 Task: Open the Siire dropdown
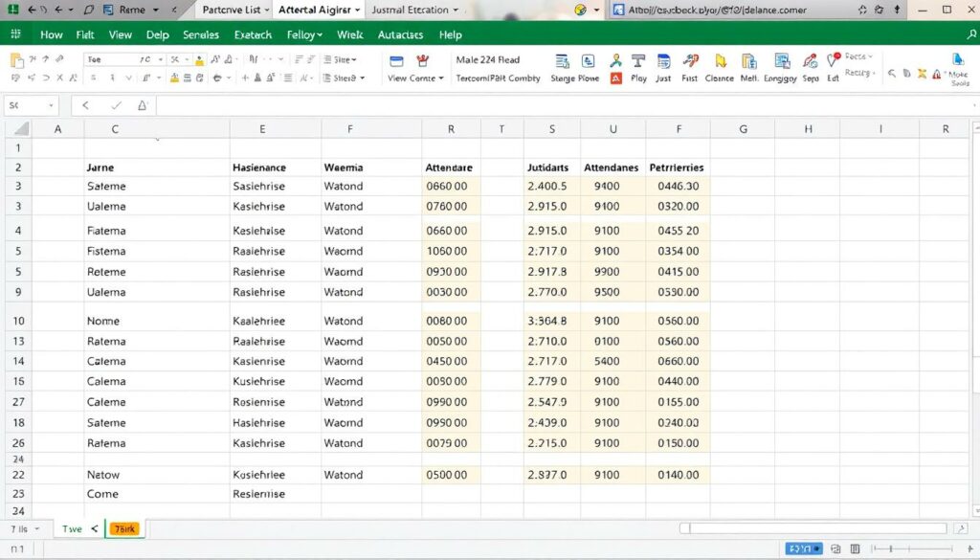(x=341, y=60)
